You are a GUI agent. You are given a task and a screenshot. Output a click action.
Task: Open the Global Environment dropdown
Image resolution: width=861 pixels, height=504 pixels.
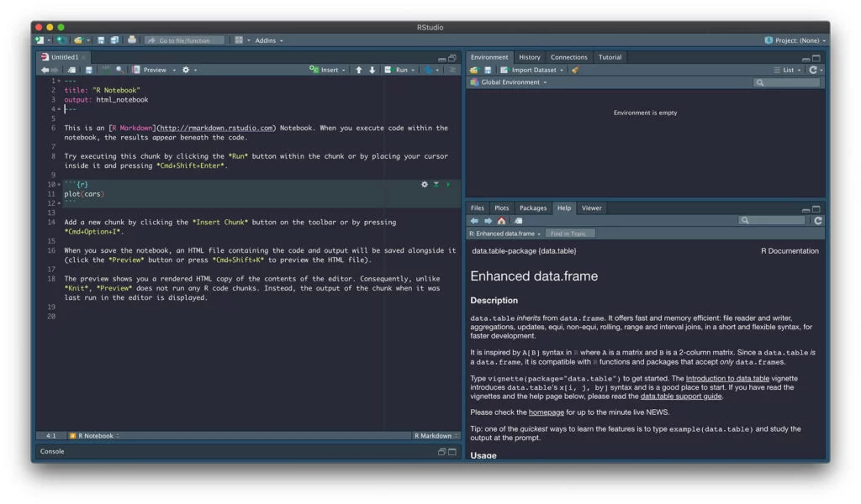coord(509,82)
